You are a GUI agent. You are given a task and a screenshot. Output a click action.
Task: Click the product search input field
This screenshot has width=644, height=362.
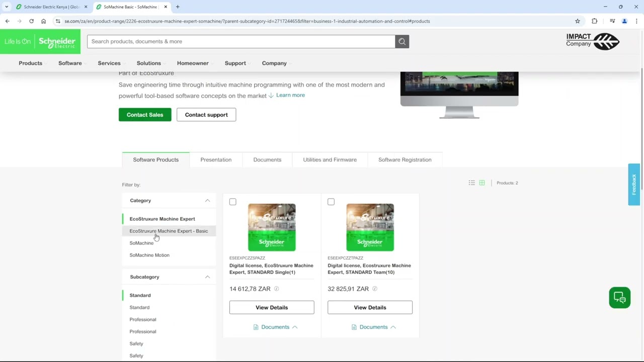click(241, 41)
